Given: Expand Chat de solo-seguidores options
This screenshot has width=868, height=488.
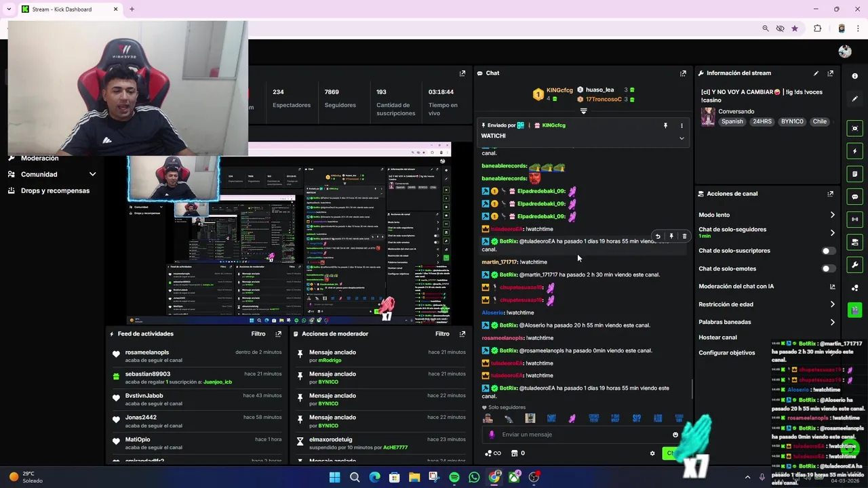Looking at the screenshot, I should [832, 232].
